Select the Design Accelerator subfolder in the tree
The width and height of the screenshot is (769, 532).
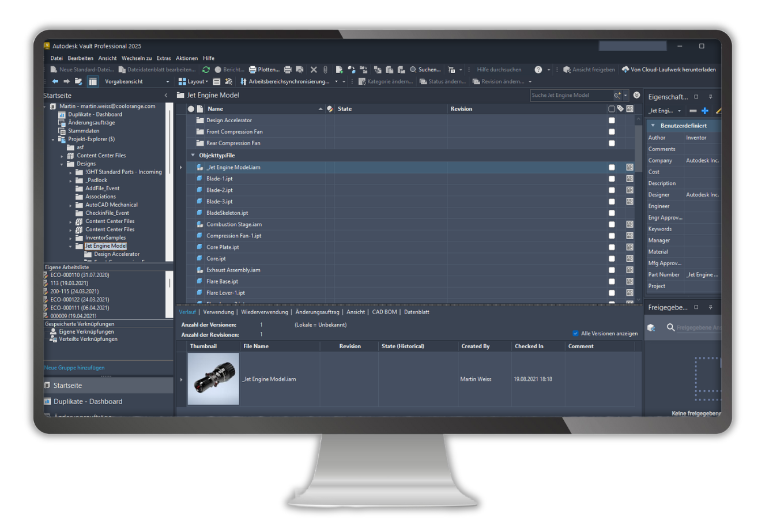click(116, 254)
